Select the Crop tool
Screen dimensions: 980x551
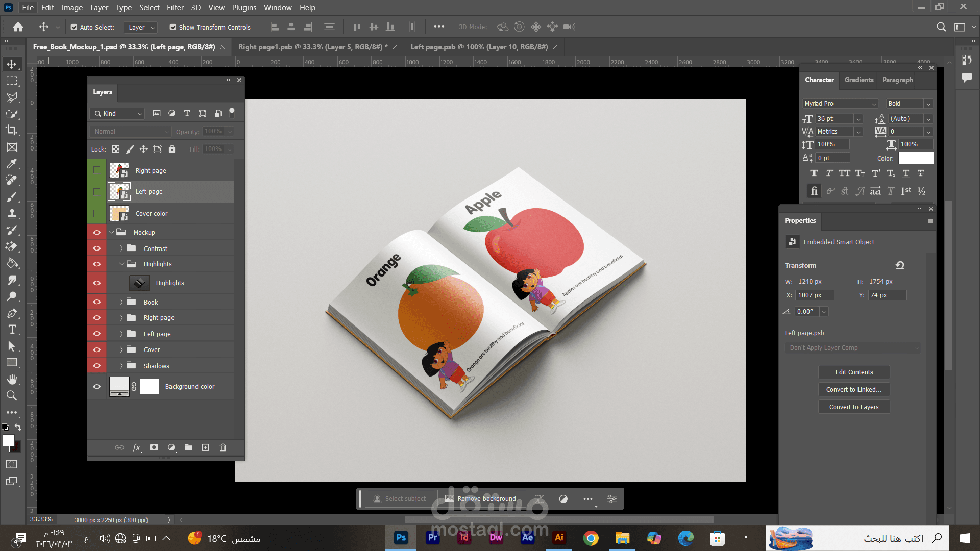coord(11,130)
